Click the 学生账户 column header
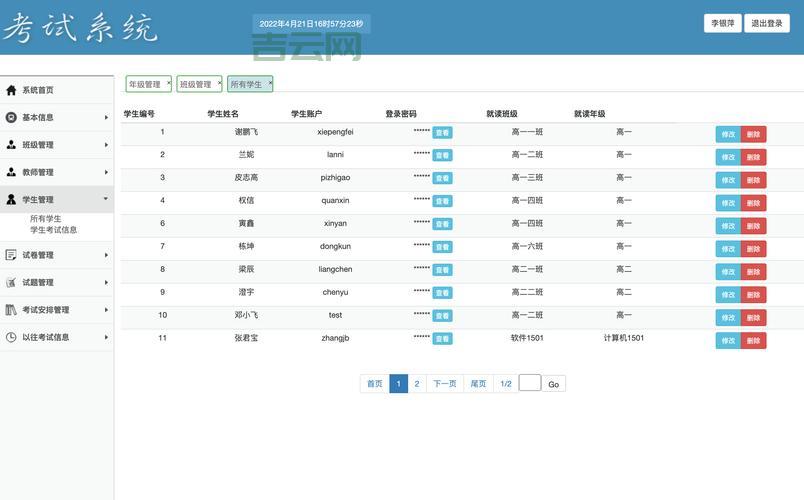The image size is (804, 500). [307, 114]
